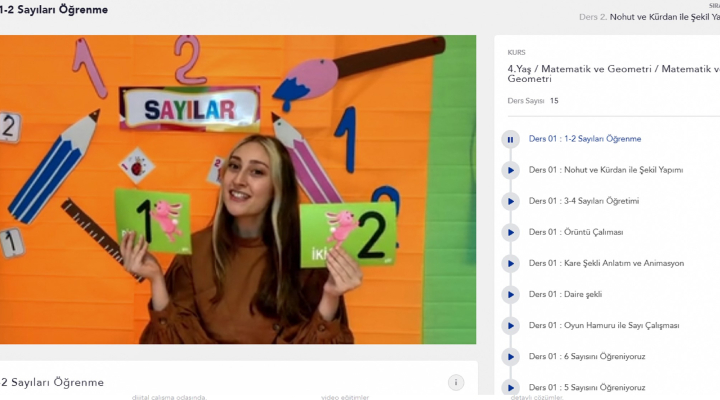The height and width of the screenshot is (400, 720).
Task: Click the SAYILAR lesson video player
Action: click(238, 189)
